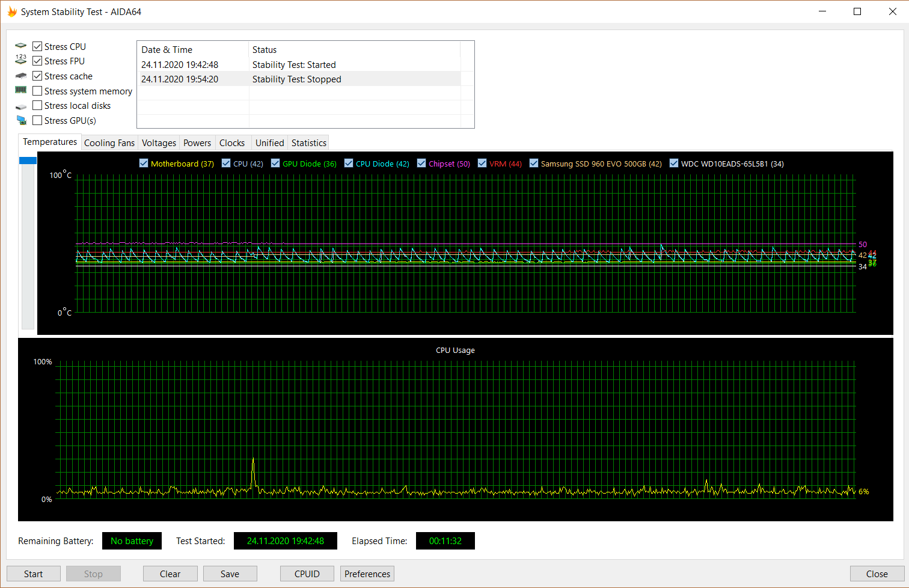This screenshot has height=588, width=909.
Task: Toggle the VRM temperature checkbox
Action: point(482,163)
